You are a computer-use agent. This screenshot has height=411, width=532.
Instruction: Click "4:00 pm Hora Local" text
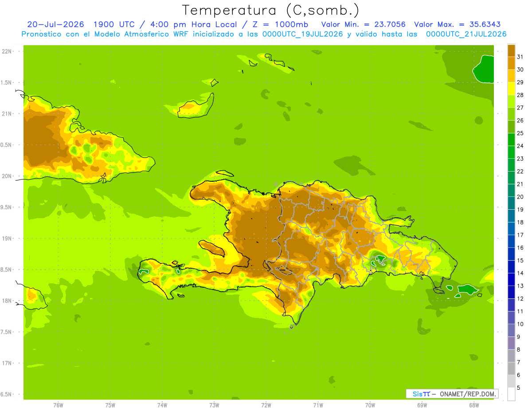(x=193, y=24)
